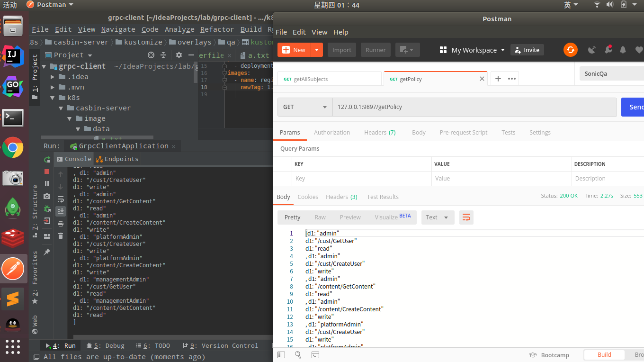Locate current file in Project panel (crosshair icon)
The height and width of the screenshot is (362, 644).
coord(151,55)
